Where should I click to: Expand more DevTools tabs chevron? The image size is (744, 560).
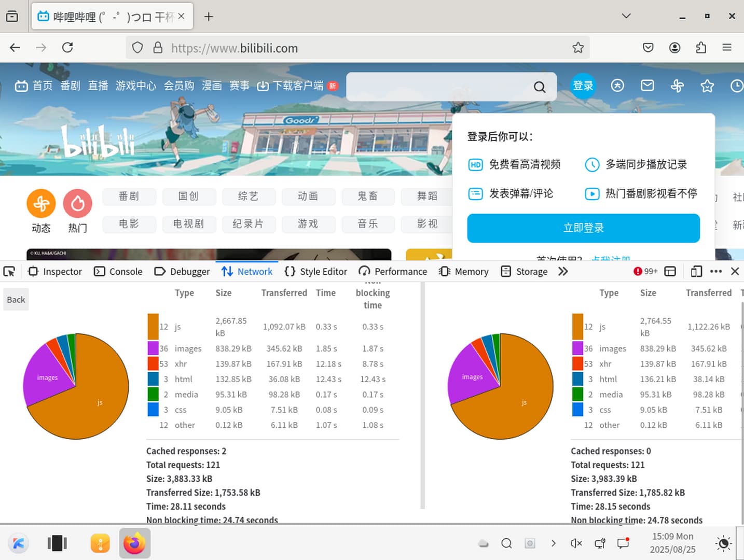pyautogui.click(x=563, y=271)
